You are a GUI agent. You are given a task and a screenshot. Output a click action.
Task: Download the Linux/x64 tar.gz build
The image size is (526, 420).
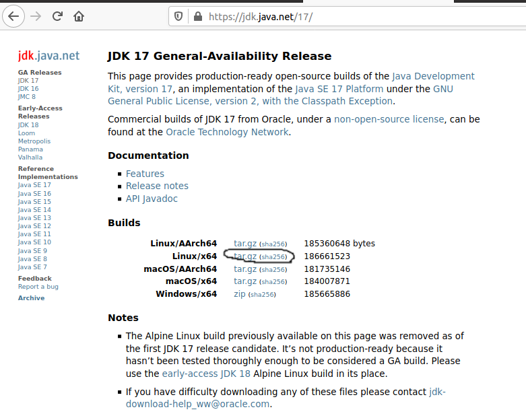[x=245, y=256]
